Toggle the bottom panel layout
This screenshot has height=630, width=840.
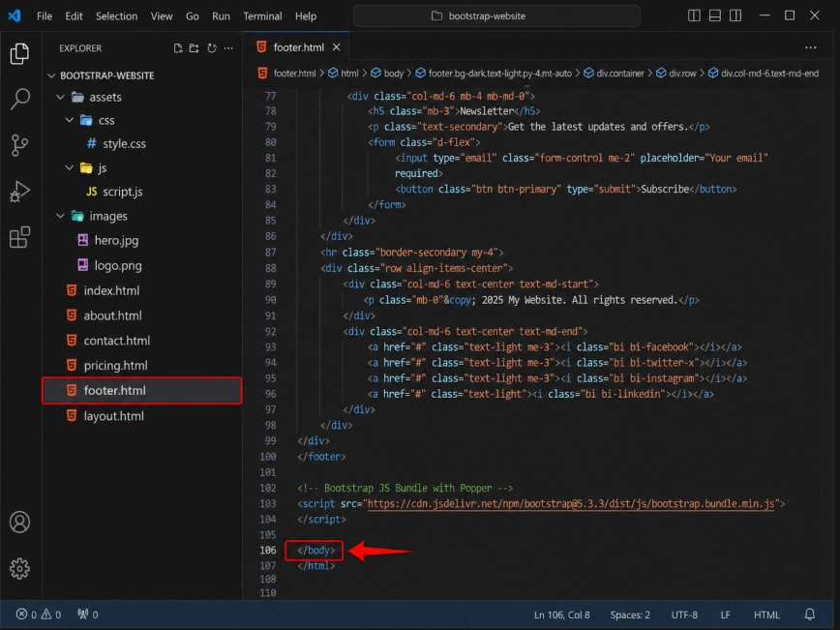pos(714,15)
